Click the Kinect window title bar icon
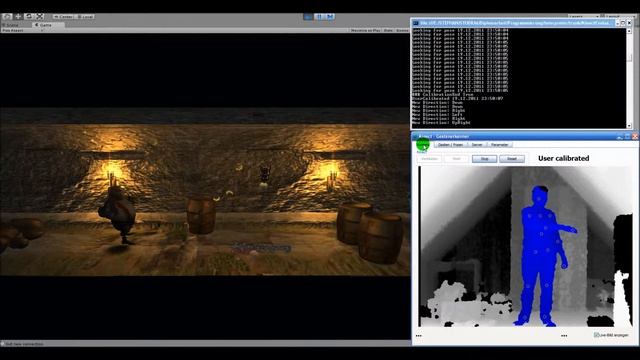Image resolution: width=640 pixels, height=360 pixels. 416,136
